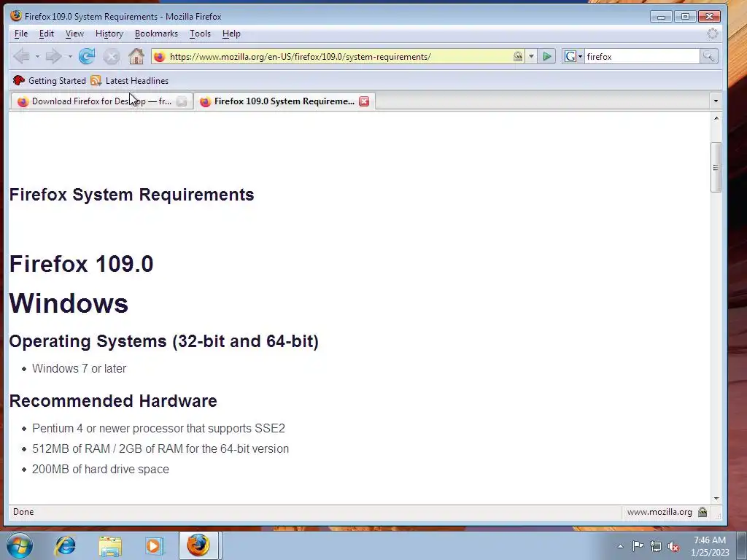The height and width of the screenshot is (560, 747).
Task: Open the File menu
Action: [21, 34]
